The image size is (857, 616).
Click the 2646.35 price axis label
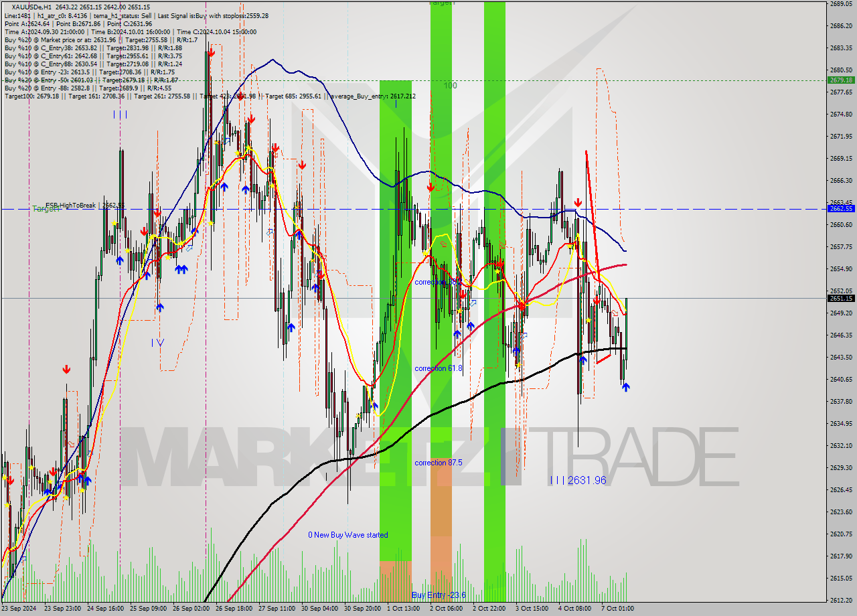coord(841,335)
